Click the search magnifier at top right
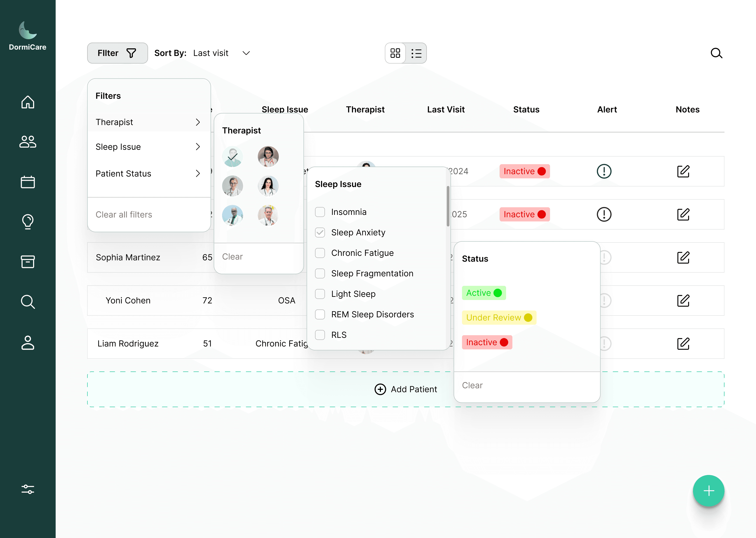This screenshot has height=538, width=756. coord(716,53)
